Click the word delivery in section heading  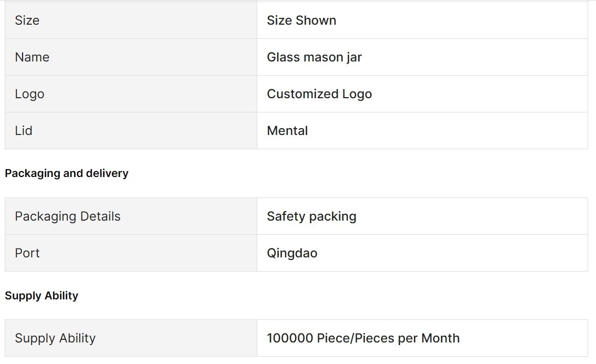[107, 173]
